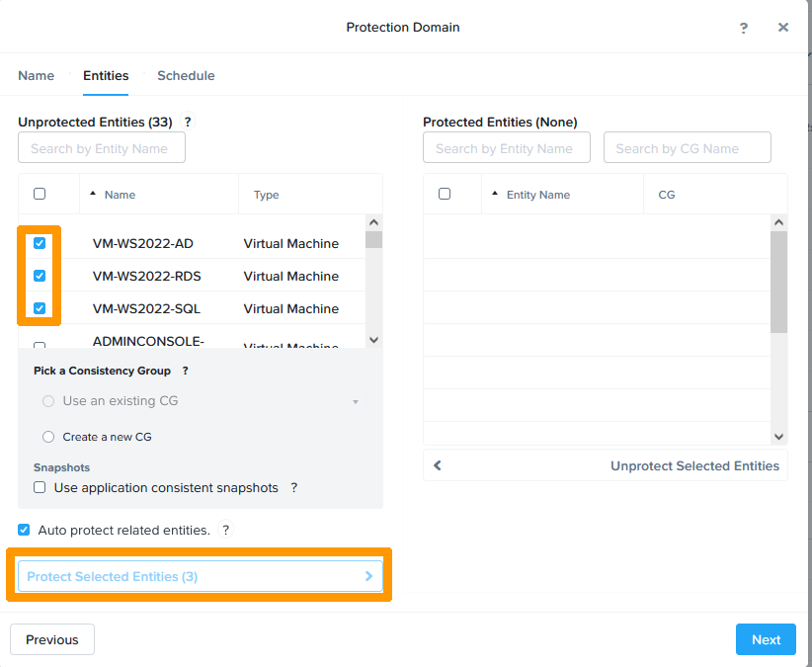Viewport: 812px width, 667px height.
Task: Switch to the Name tab
Action: click(x=37, y=75)
